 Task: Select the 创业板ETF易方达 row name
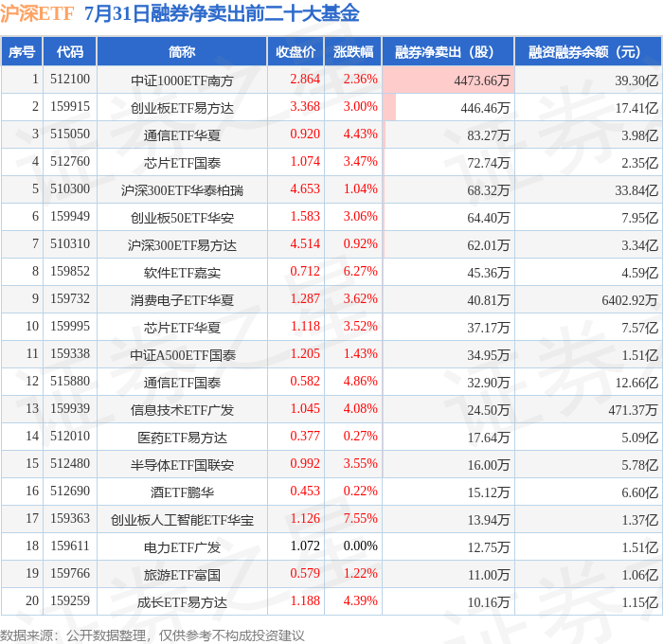pos(182,108)
